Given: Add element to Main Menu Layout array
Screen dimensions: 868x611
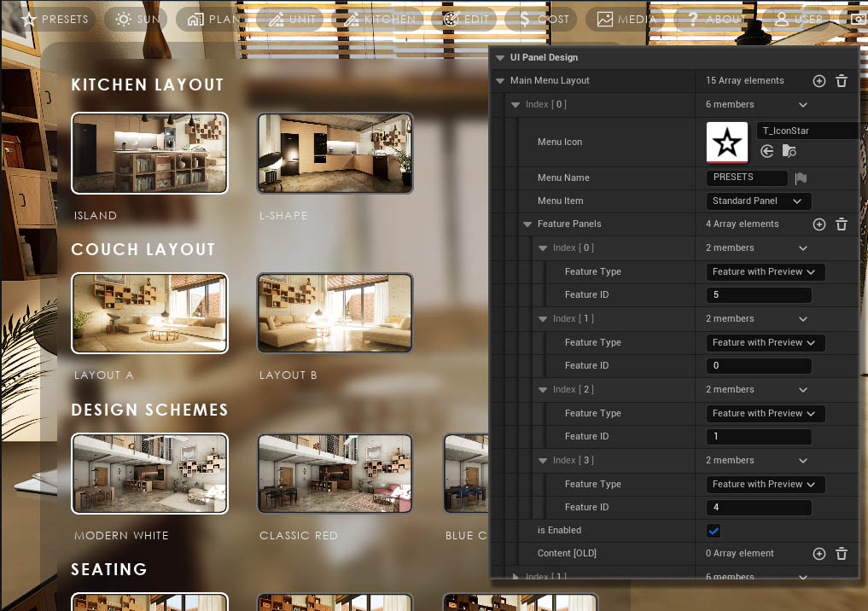Looking at the screenshot, I should click(819, 81).
